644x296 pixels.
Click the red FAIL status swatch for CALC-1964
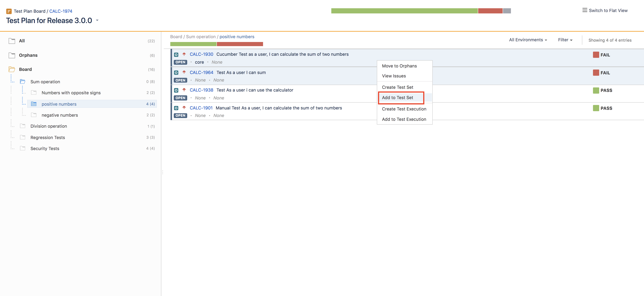[x=596, y=73]
